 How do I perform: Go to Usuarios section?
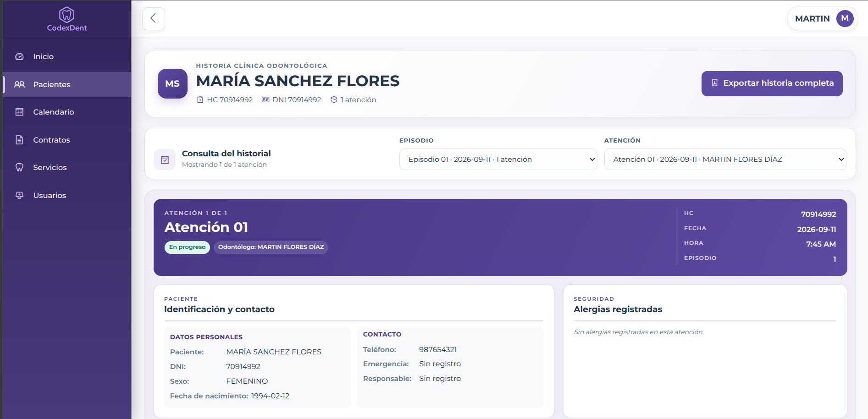(67, 195)
